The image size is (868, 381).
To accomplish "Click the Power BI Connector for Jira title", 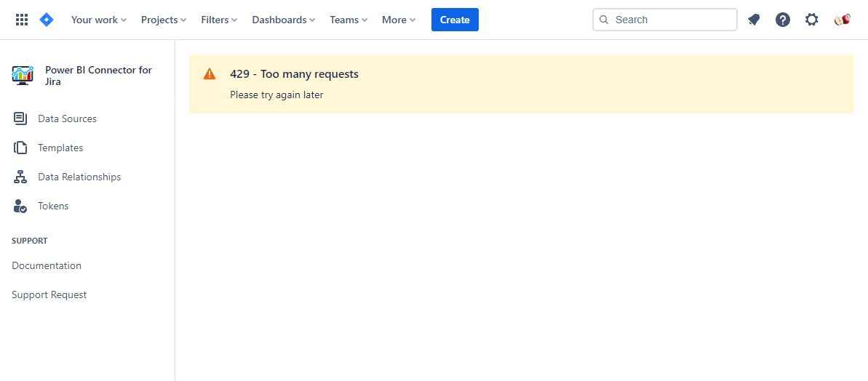I will 98,76.
